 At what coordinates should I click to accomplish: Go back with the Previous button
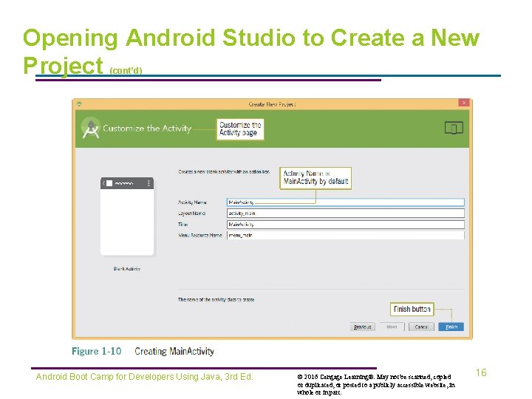pyautogui.click(x=362, y=327)
